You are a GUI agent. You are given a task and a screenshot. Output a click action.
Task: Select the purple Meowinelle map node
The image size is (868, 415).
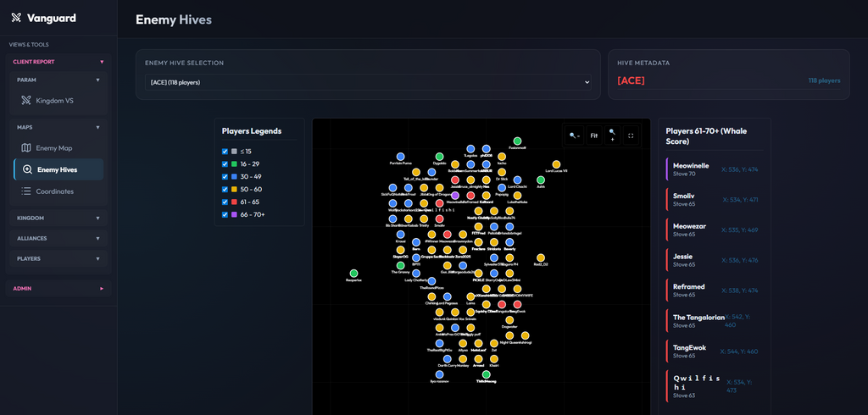pos(455,196)
